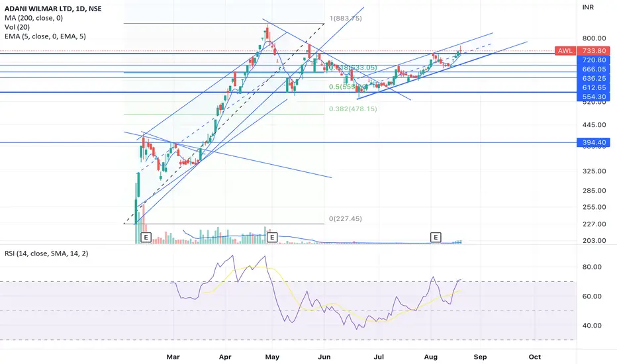Select the 612.65 horizontal line price label
Viewport: 617px width, 364px height.
pyautogui.click(x=593, y=87)
